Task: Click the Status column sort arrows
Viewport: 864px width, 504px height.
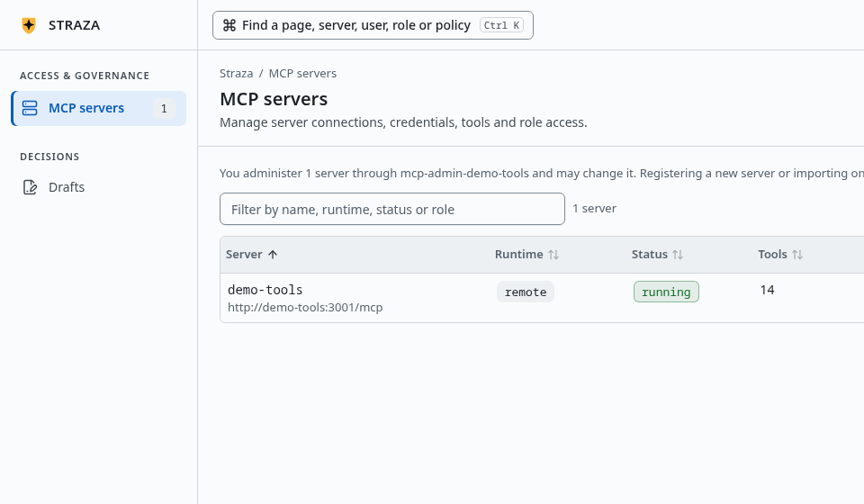Action: coord(678,255)
